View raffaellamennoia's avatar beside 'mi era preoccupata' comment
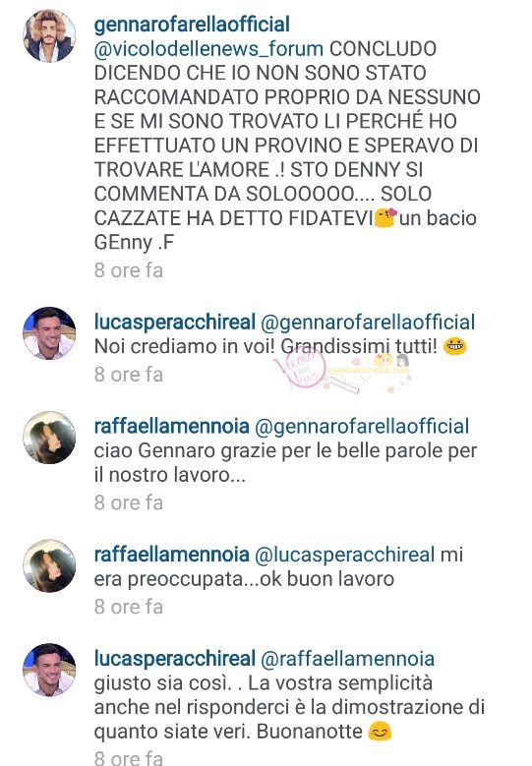 [49, 565]
